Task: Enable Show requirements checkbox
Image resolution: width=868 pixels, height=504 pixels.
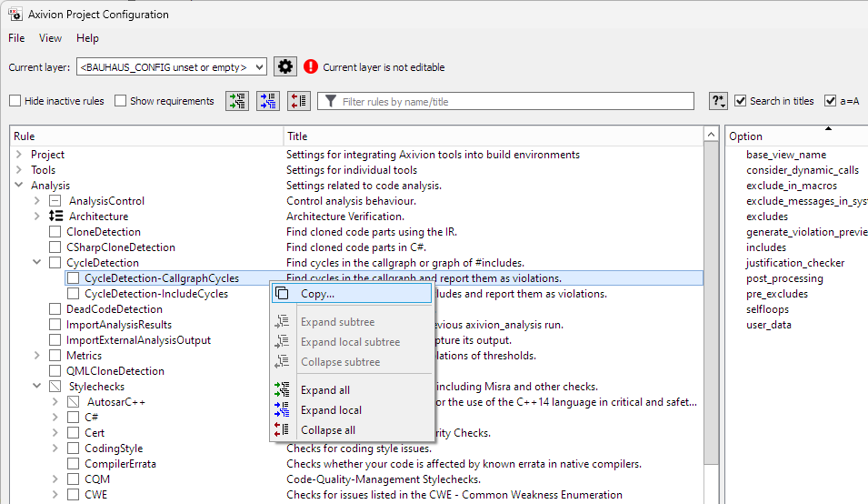Action: (120, 101)
